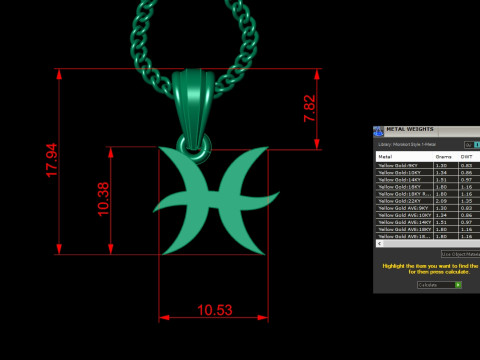This screenshot has width=480, height=360.
Task: Click the Metal Weights panel logo icon
Action: point(378,131)
